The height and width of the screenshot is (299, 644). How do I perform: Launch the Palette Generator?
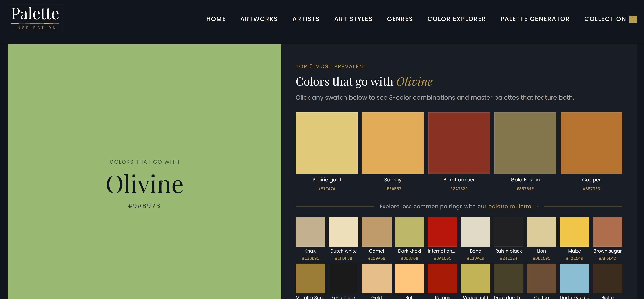(535, 19)
